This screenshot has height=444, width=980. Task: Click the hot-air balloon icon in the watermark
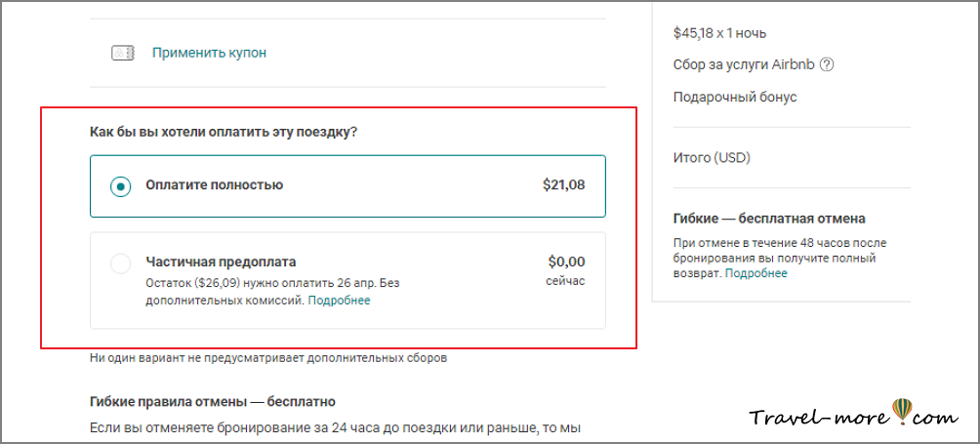click(x=902, y=411)
